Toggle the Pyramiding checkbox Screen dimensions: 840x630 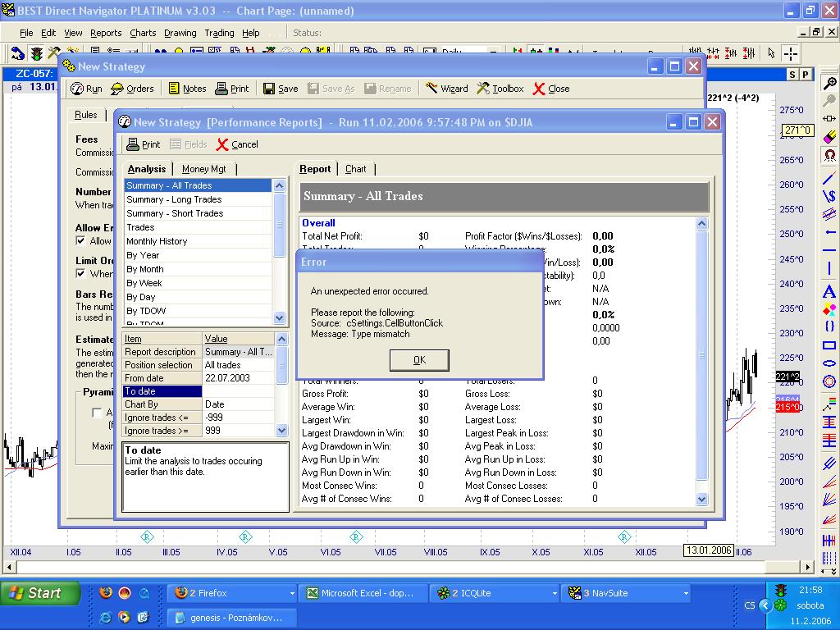pyautogui.click(x=98, y=413)
